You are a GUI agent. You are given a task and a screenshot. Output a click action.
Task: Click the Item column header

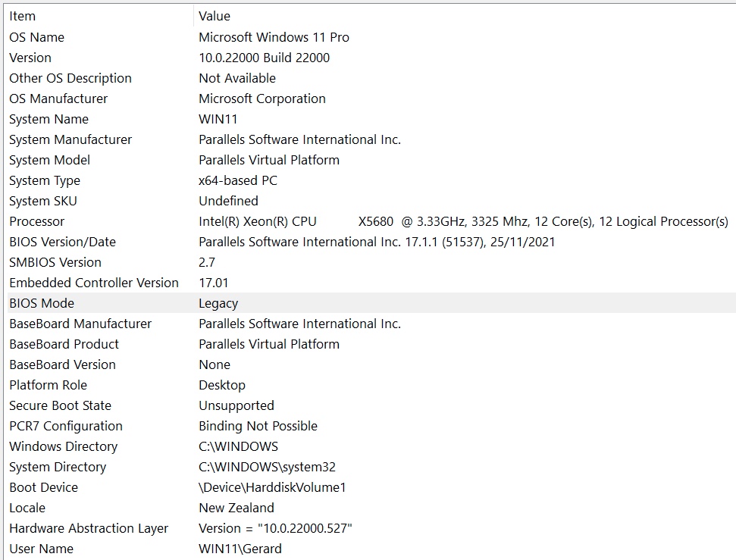click(x=23, y=16)
